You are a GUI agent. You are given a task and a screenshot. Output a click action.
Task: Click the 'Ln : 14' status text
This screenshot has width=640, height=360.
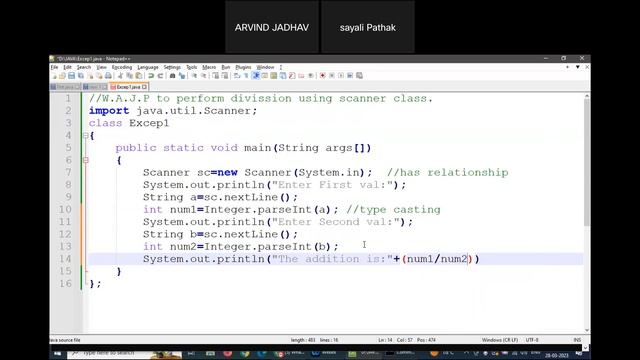385,340
